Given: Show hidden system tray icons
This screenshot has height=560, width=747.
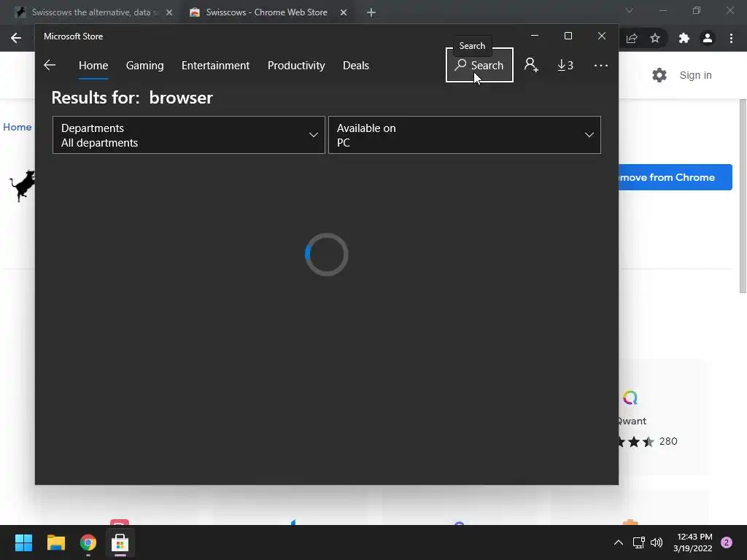Looking at the screenshot, I should pos(619,542).
